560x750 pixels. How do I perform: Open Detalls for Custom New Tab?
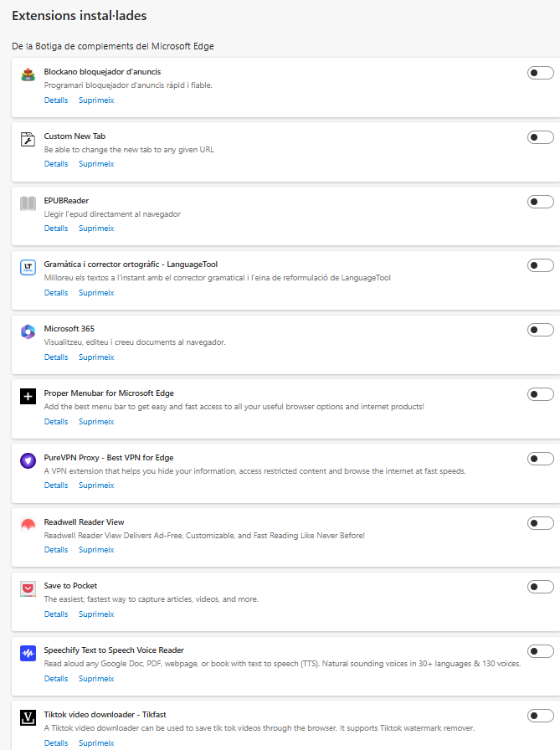pyautogui.click(x=56, y=164)
